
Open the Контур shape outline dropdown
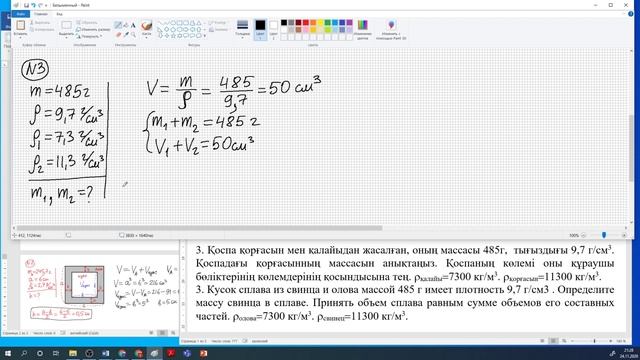[x=218, y=23]
